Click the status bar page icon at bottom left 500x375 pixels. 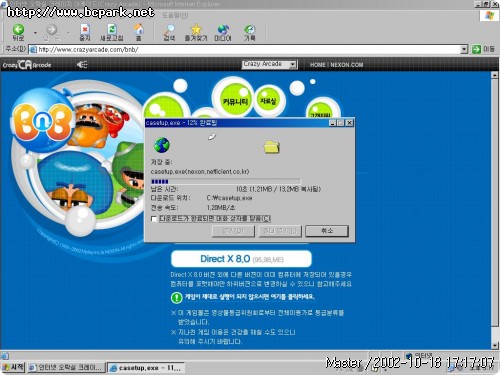click(x=5, y=356)
